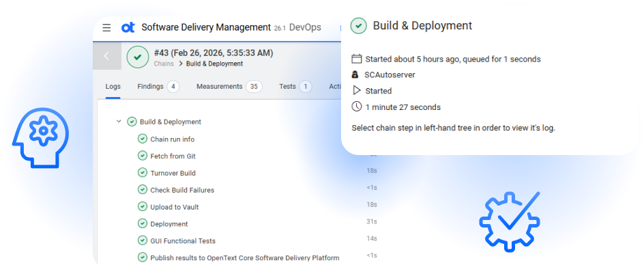
Task: Click the Tests count badge 1
Action: [305, 87]
